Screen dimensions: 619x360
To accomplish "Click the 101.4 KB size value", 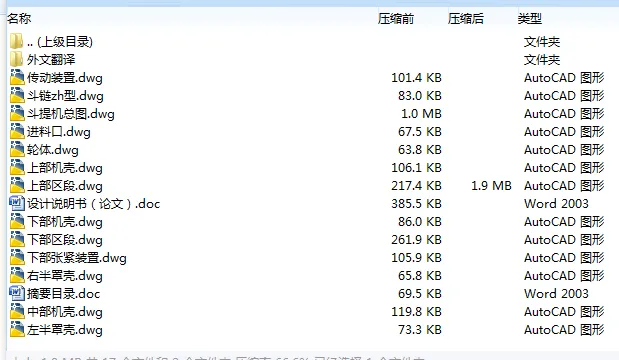I will [416, 78].
